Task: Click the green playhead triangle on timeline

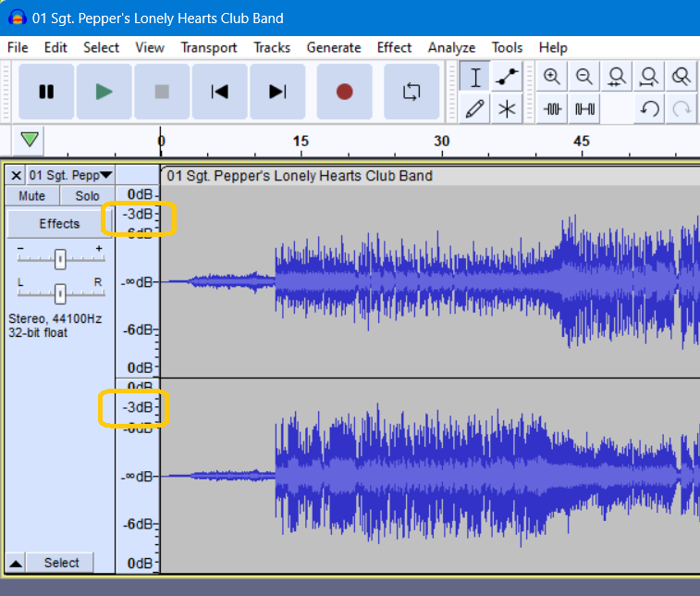Action: 30,140
